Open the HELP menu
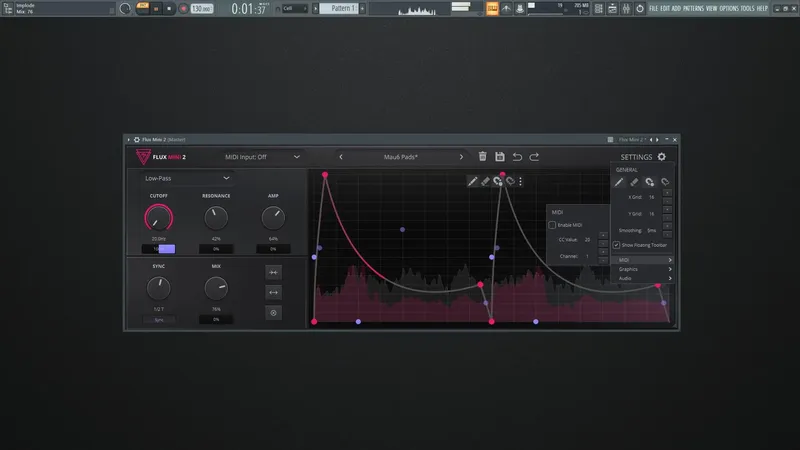800x450 pixels. [x=762, y=9]
